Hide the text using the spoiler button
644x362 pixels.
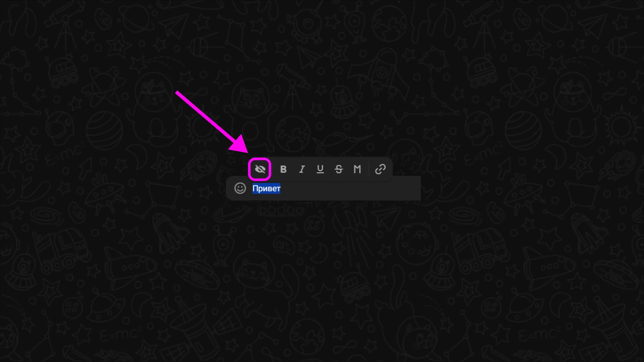[x=260, y=169]
